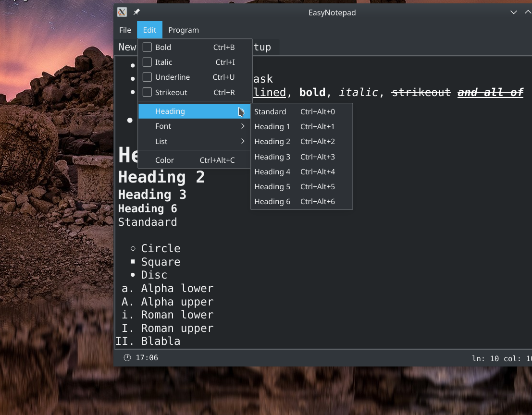Toggle the Underline checkbox
Viewport: 532px width, 415px height.
(x=148, y=77)
